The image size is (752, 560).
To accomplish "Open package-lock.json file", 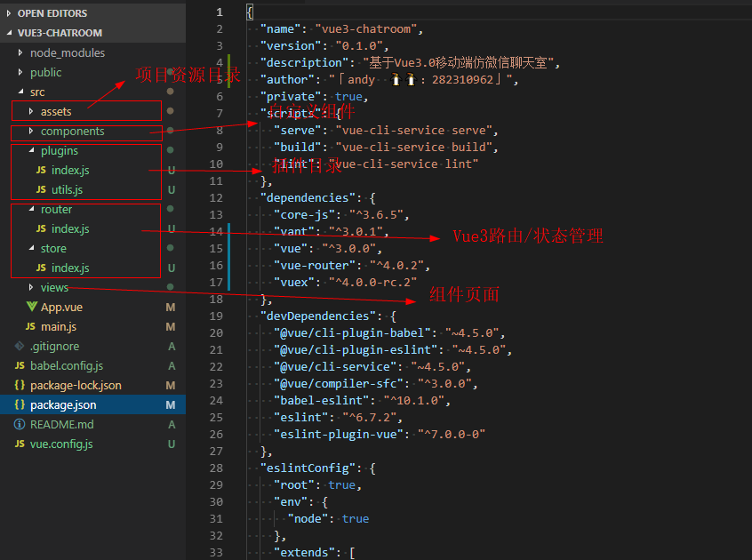I will (76, 386).
